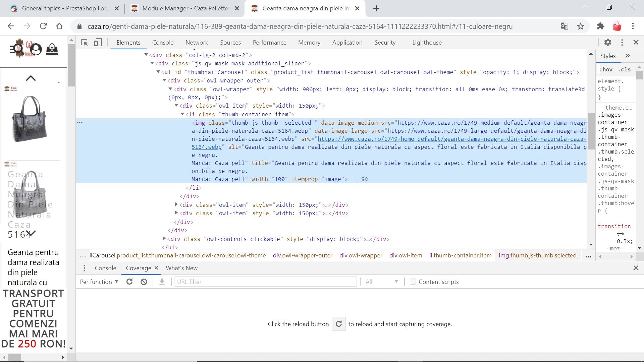Collapse the thumbnailCarousel ul node

pyautogui.click(x=158, y=72)
